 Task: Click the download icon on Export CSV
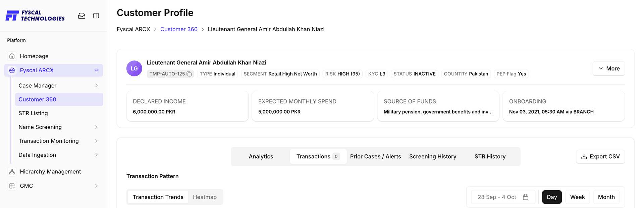(584, 157)
